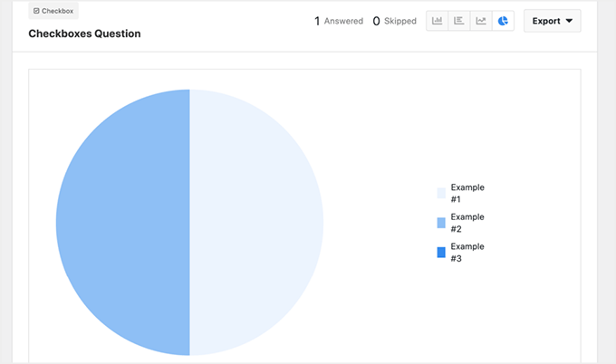Viewport: 616px width, 364px height.
Task: Toggle Example #2 legend label
Action: [x=467, y=223]
